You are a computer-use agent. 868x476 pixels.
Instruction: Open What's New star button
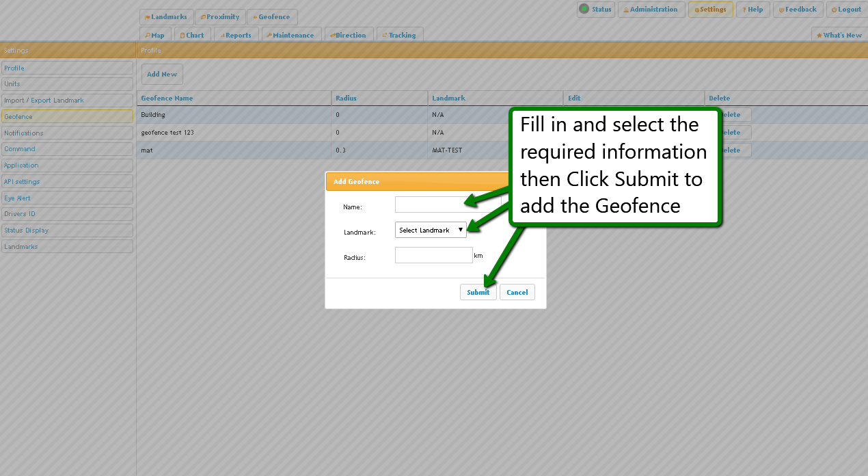tap(839, 35)
